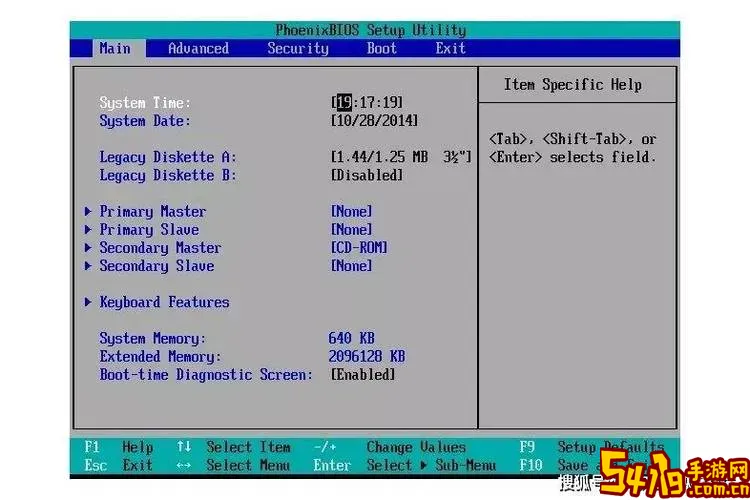Click the Select Menu hint
This screenshot has width=750, height=500.
pyautogui.click(x=248, y=465)
